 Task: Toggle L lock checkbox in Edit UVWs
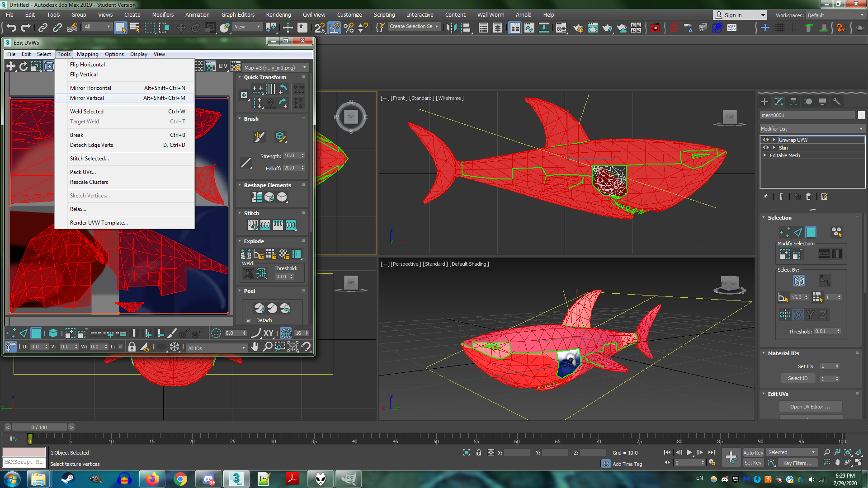coord(121,347)
